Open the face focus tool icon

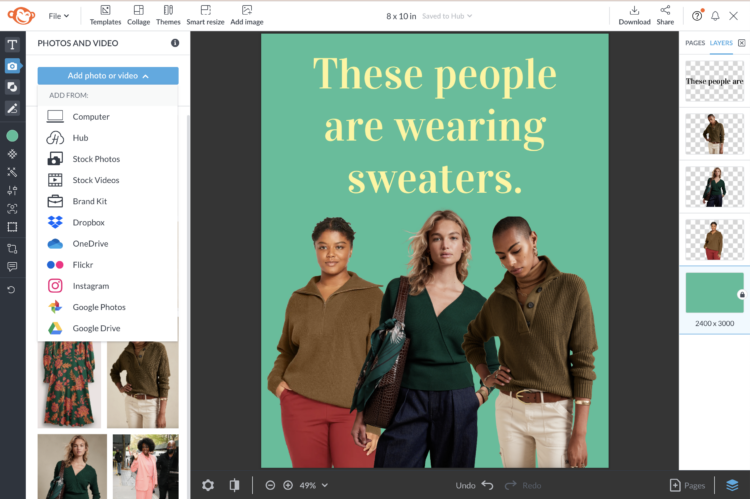[12, 209]
